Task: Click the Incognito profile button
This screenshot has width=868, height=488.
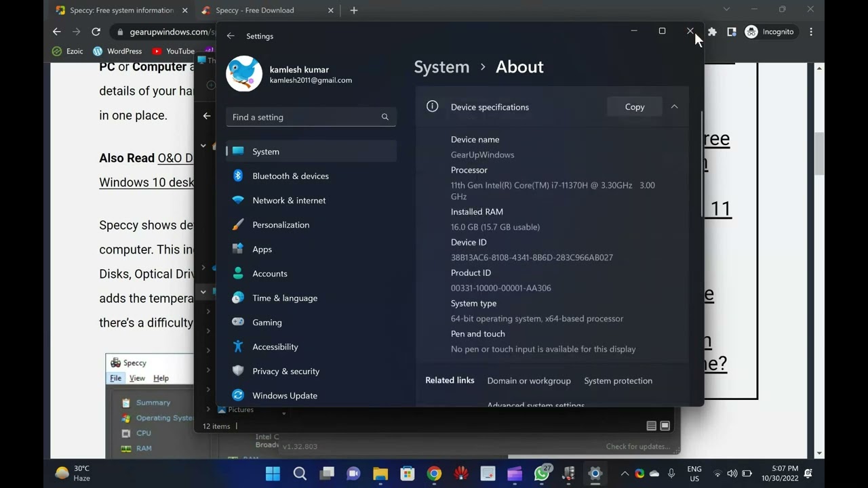Action: tap(770, 32)
